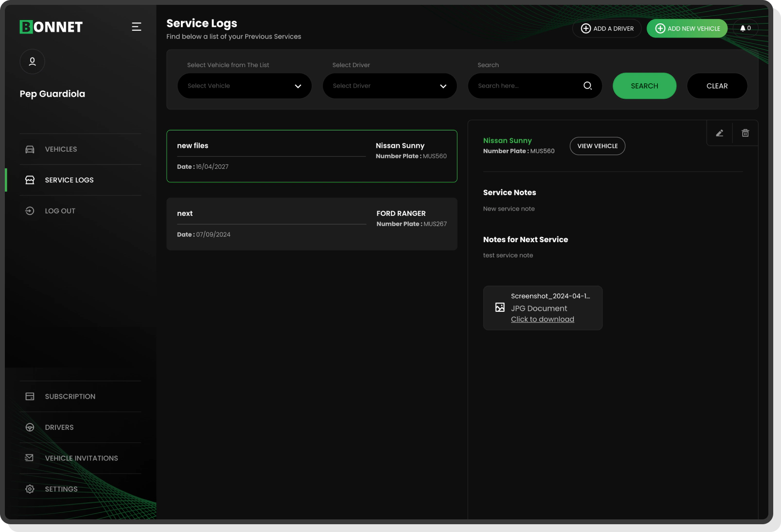Click inside the search text field
781x532 pixels.
click(x=525, y=86)
